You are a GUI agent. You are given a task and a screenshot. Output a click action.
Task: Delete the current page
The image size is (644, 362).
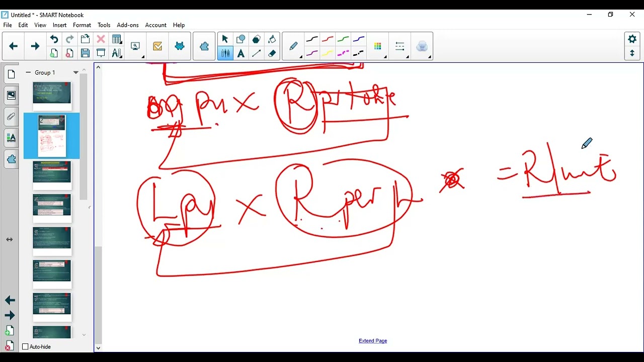(x=69, y=53)
